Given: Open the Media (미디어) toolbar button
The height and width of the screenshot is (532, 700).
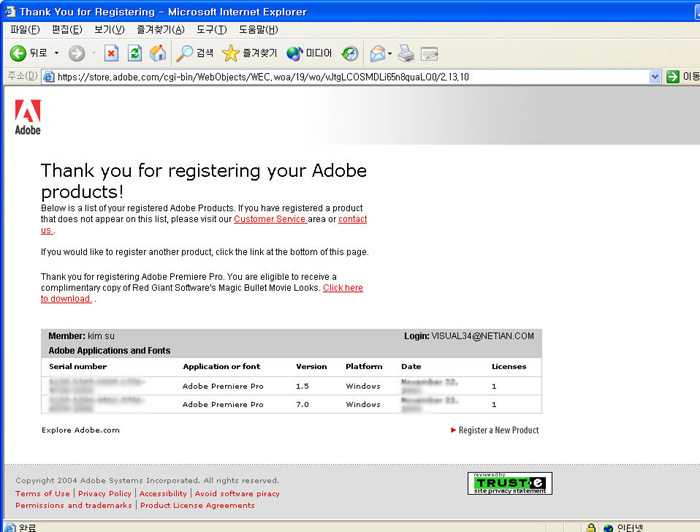Looking at the screenshot, I should (x=309, y=53).
